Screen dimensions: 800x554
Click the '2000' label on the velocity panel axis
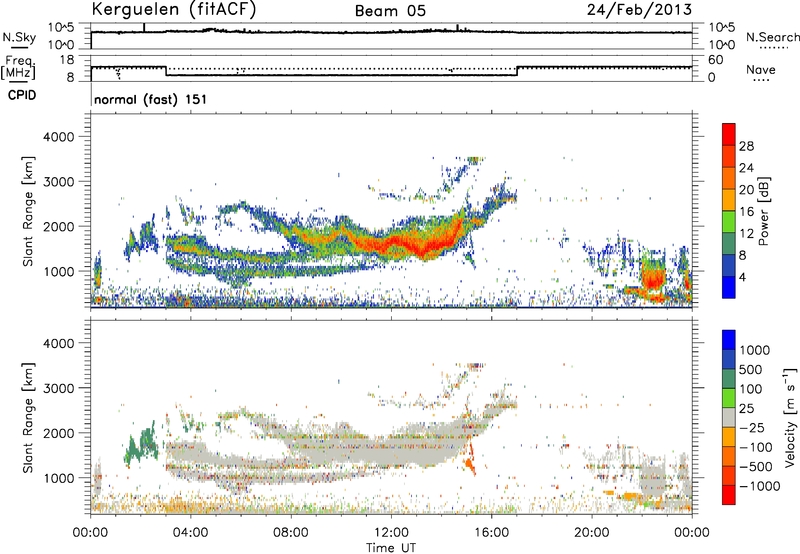coord(58,433)
